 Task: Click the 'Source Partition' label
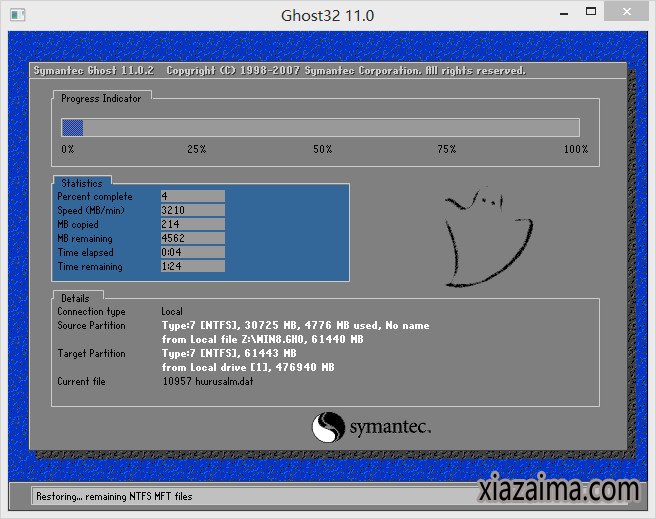[91, 325]
